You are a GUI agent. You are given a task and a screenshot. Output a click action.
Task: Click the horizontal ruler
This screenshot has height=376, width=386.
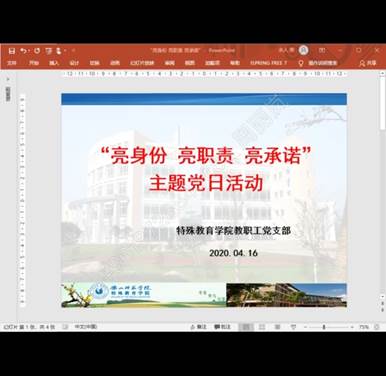pyautogui.click(x=204, y=74)
